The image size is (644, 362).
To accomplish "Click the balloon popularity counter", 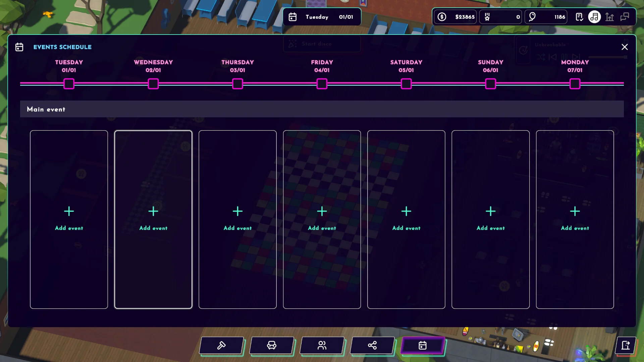I will click(546, 17).
